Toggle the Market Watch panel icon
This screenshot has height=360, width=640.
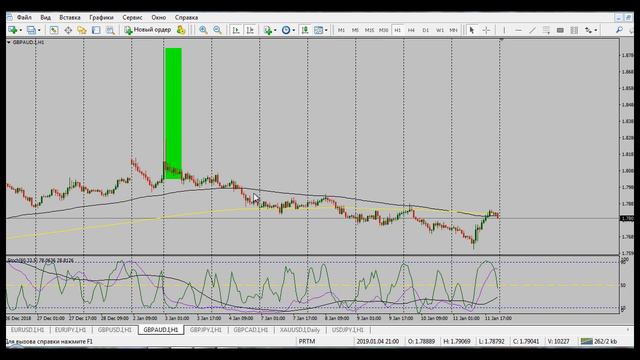tap(54, 30)
